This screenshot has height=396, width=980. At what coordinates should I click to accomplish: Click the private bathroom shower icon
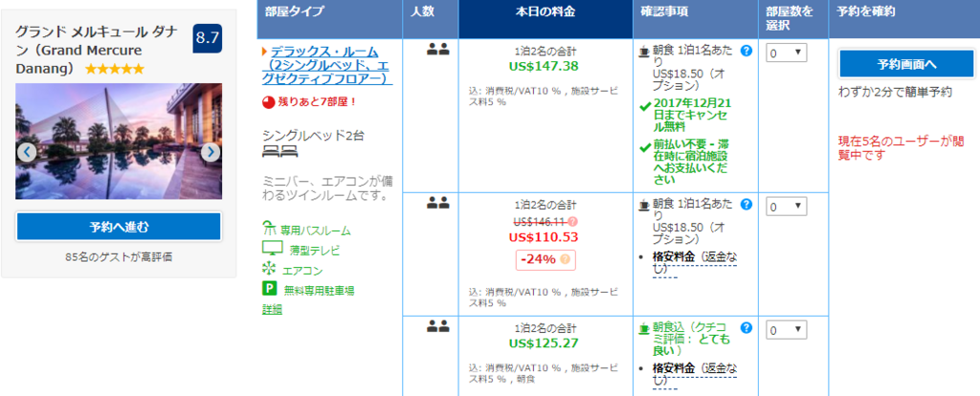269,230
